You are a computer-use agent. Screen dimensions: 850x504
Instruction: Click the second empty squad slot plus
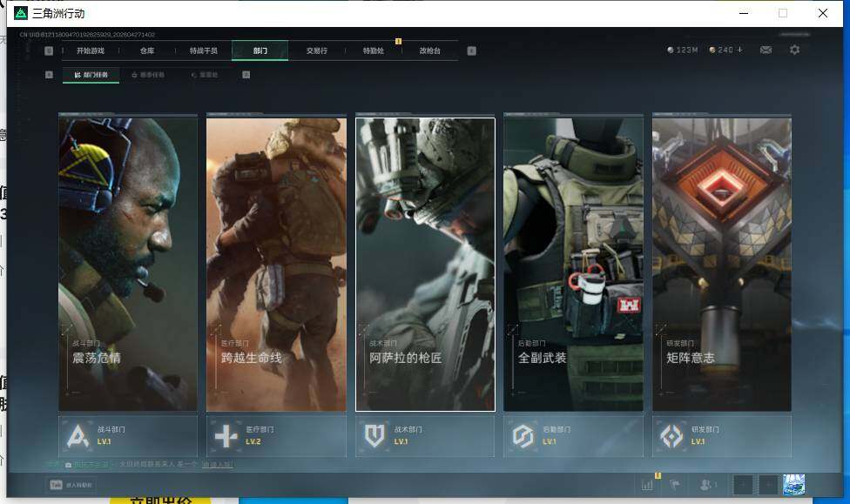click(x=768, y=485)
